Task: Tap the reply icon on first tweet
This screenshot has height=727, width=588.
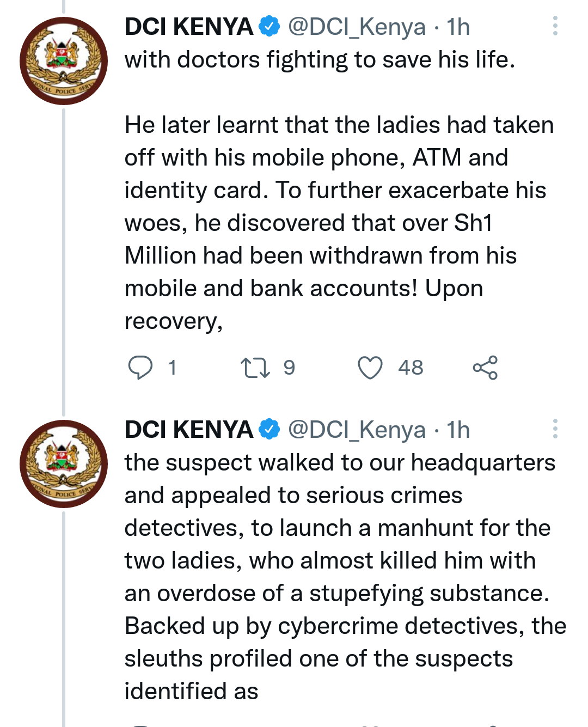Action: click(x=140, y=368)
